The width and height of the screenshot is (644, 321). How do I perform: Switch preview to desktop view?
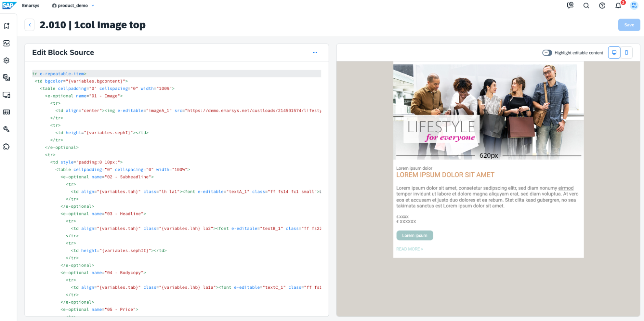pyautogui.click(x=614, y=52)
